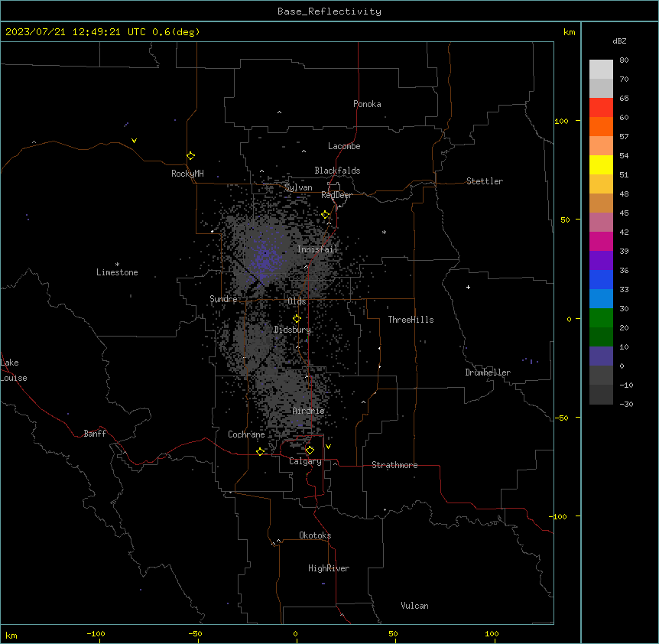Click the Lacombe label
The height and width of the screenshot is (644, 659).
click(344, 146)
